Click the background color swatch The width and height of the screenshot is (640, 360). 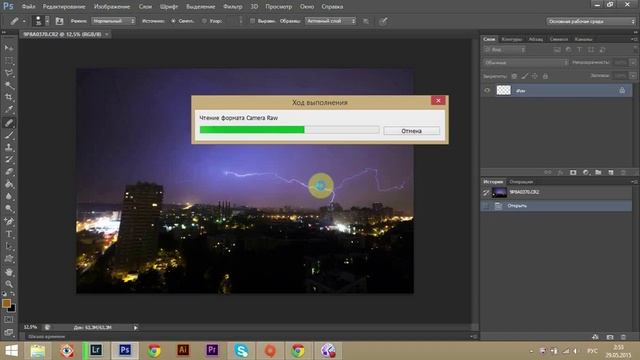click(12, 308)
